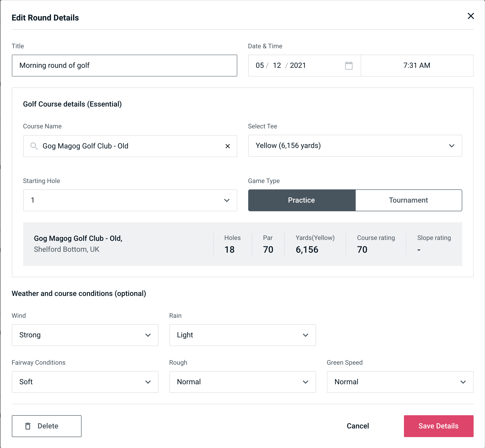Screen dimensions: 485x448
Task: Click the search icon in Course Name field
Action: pos(34,146)
